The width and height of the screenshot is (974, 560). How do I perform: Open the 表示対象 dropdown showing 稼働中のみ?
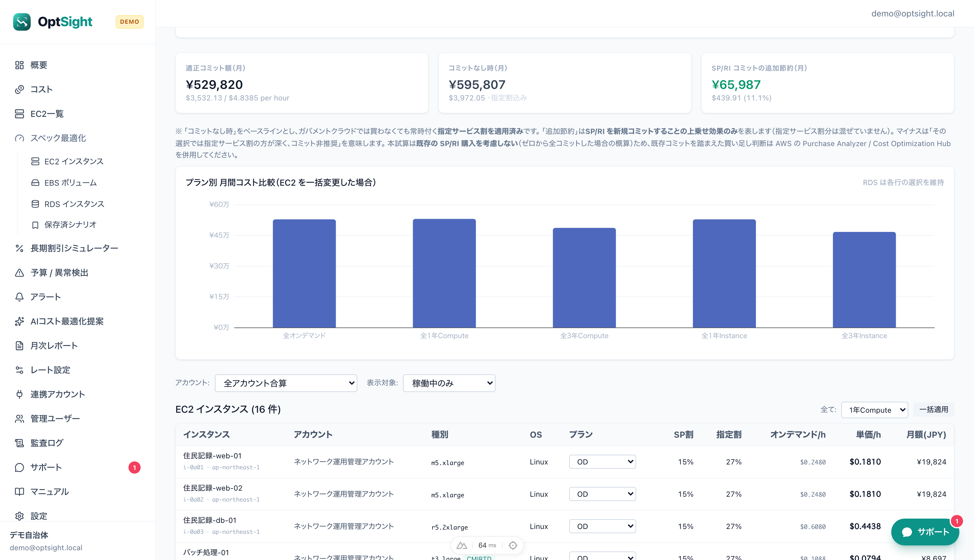449,383
